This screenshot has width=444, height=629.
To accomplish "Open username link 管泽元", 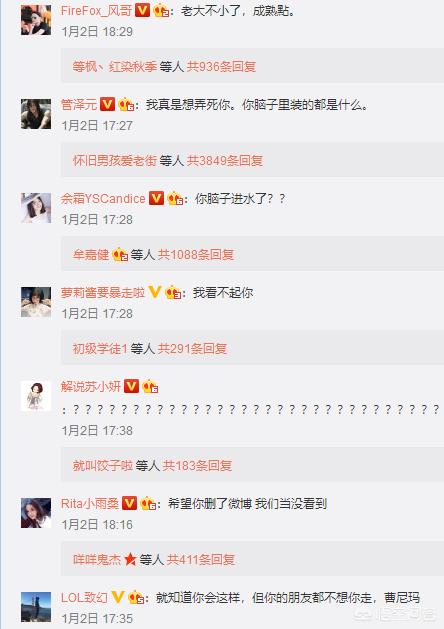I will click(79, 105).
